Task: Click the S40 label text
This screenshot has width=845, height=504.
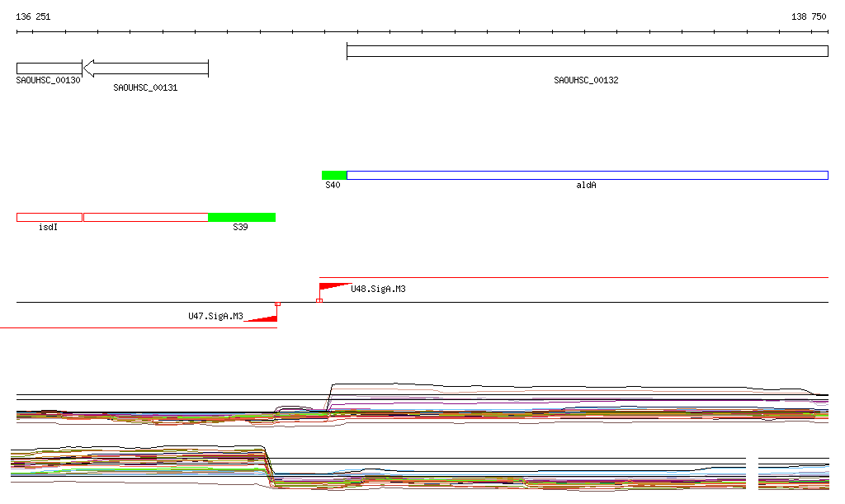Action: pos(333,186)
